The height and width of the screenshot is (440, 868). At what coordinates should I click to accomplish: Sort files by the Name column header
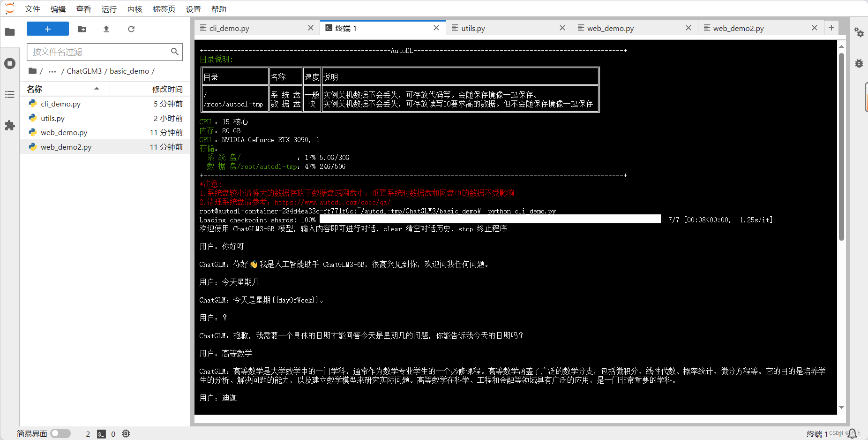[65, 89]
